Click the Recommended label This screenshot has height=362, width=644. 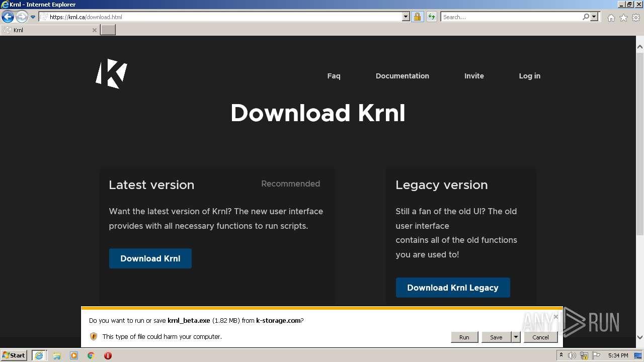pos(290,184)
